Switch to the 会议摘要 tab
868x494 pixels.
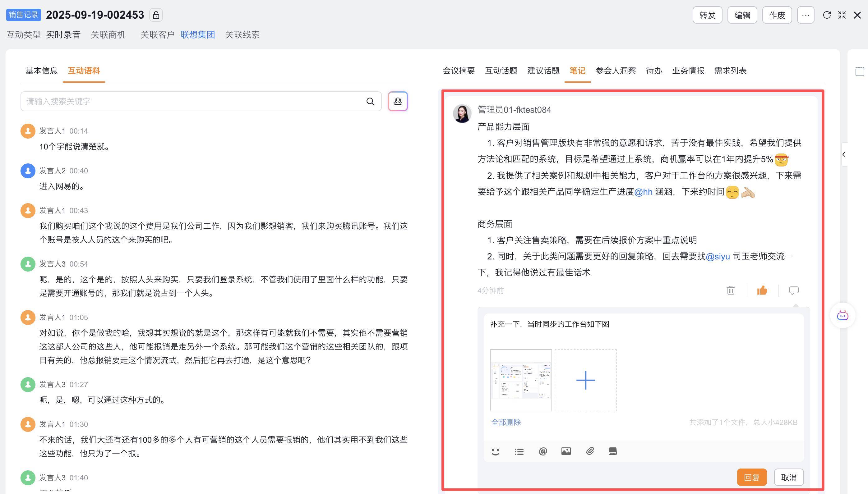[458, 71]
